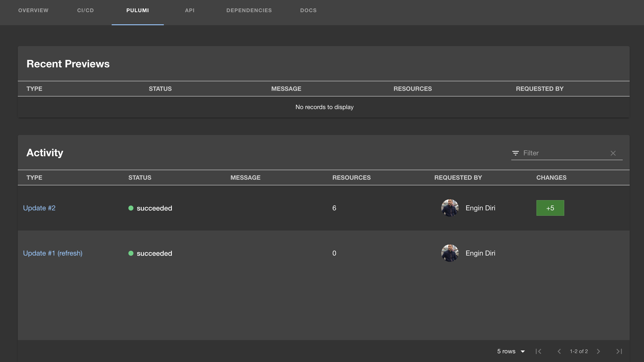Click the succeeded status icon on Update #1
Image resolution: width=644 pixels, height=362 pixels.
(x=131, y=253)
